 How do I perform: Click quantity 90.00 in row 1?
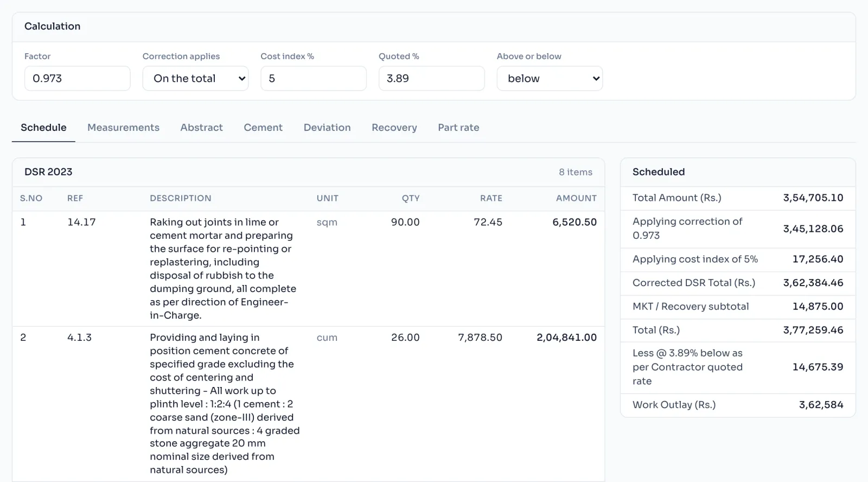(x=405, y=222)
